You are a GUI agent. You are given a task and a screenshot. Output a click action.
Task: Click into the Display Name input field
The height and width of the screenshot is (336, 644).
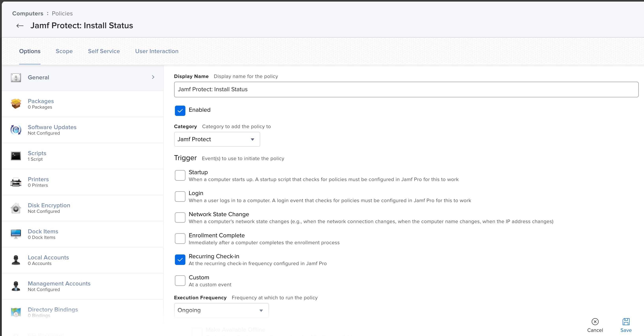(x=406, y=89)
